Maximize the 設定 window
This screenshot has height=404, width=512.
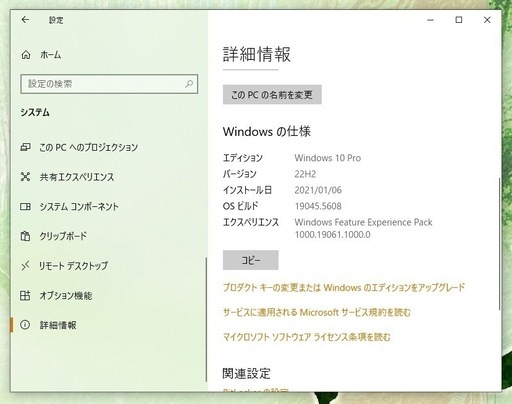[459, 20]
